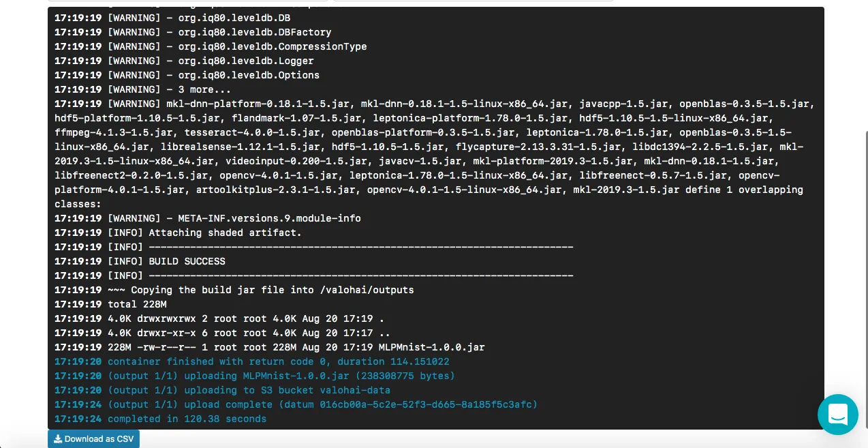Download the log as CSV
The width and height of the screenshot is (868, 448).
93,439
